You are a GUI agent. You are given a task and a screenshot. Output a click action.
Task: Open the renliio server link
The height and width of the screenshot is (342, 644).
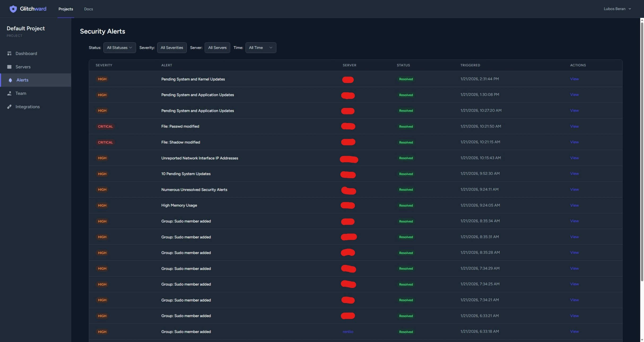click(x=348, y=332)
